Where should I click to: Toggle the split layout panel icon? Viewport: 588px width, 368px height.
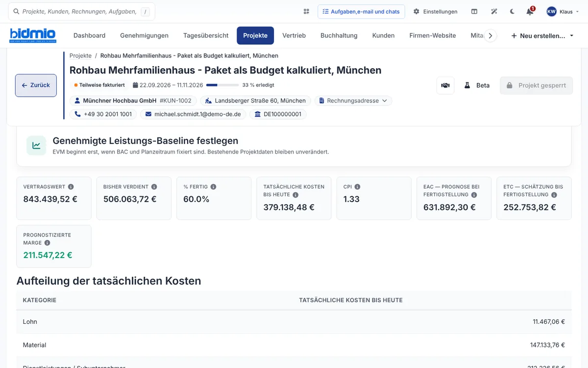click(x=474, y=11)
